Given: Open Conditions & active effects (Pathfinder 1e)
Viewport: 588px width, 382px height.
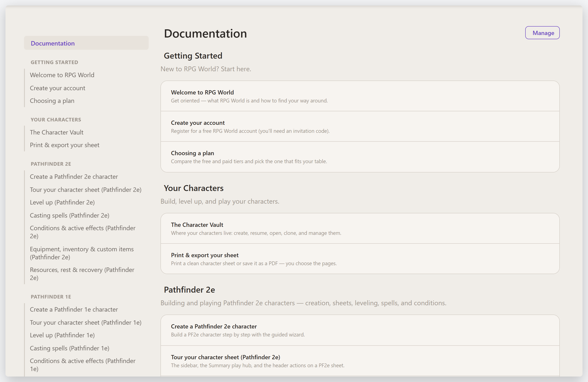Looking at the screenshot, I should (x=83, y=365).
